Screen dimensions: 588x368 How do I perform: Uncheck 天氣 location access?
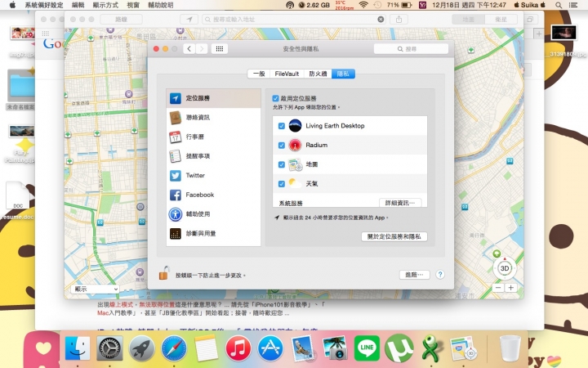[282, 184]
